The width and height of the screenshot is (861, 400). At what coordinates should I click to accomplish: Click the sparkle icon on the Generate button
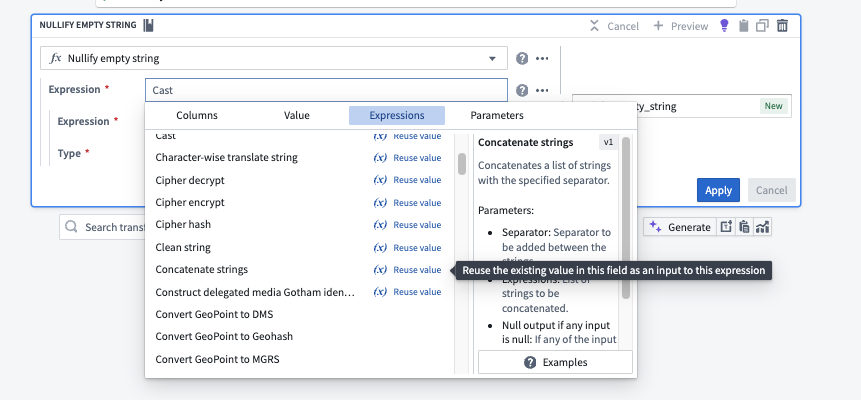655,226
